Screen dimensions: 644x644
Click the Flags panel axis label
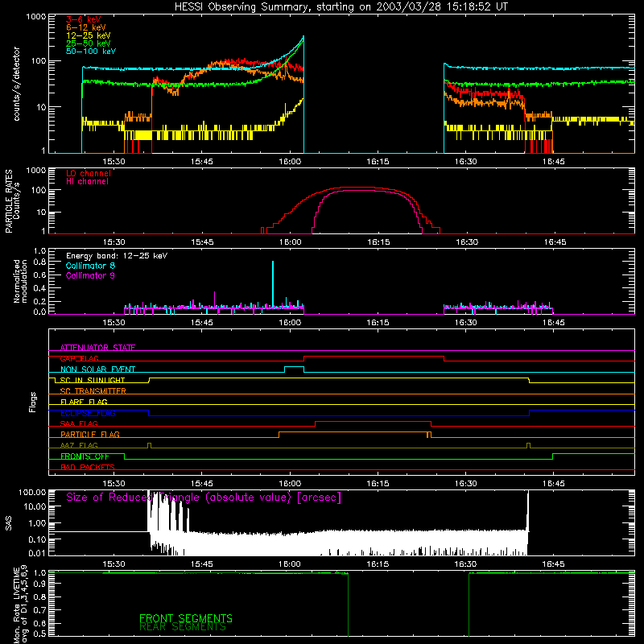[x=33, y=402]
